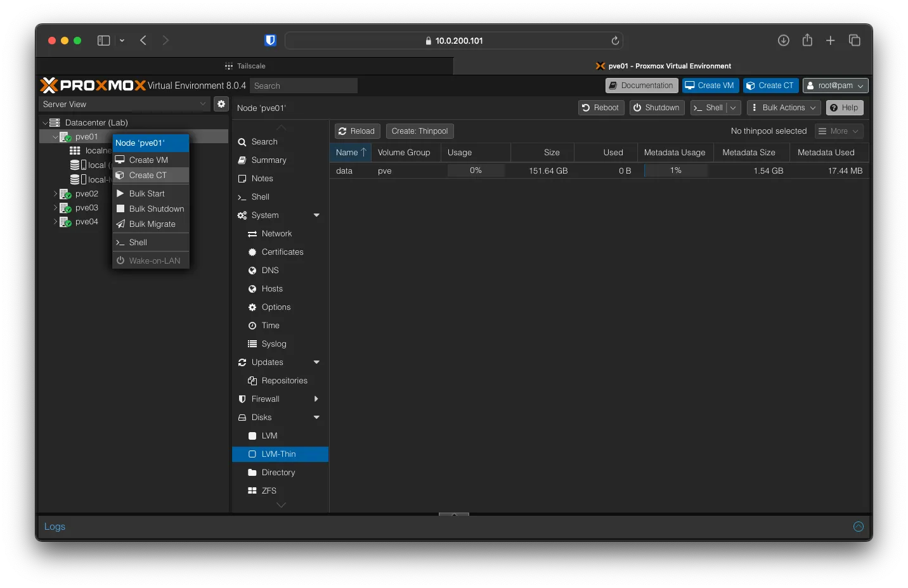Open the ZFS disks entry
The width and height of the screenshot is (908, 588).
[280, 491]
